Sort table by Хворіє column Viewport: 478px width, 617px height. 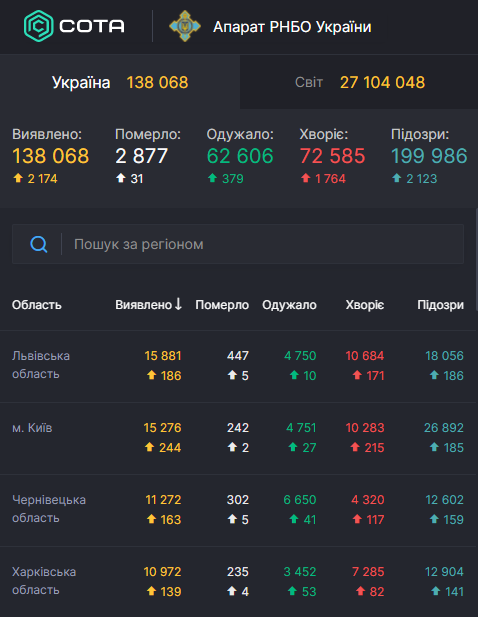click(x=365, y=305)
